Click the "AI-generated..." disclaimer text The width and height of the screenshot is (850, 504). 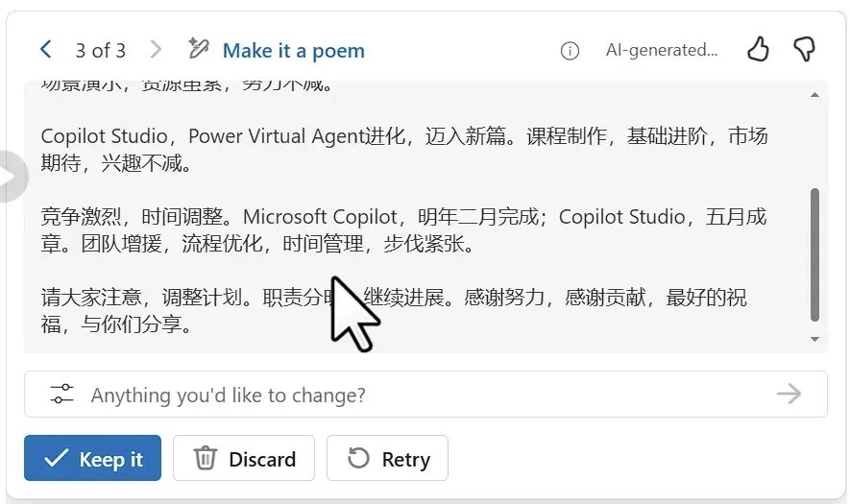pyautogui.click(x=661, y=51)
